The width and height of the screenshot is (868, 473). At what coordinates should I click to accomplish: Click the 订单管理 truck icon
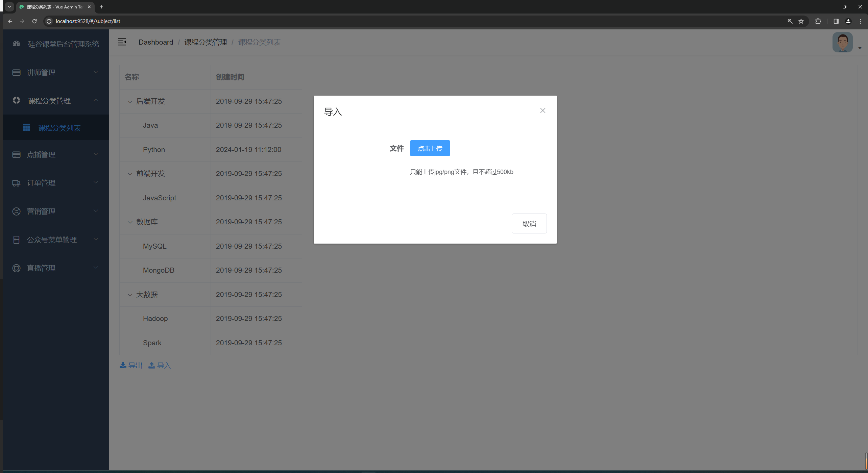[x=16, y=183]
